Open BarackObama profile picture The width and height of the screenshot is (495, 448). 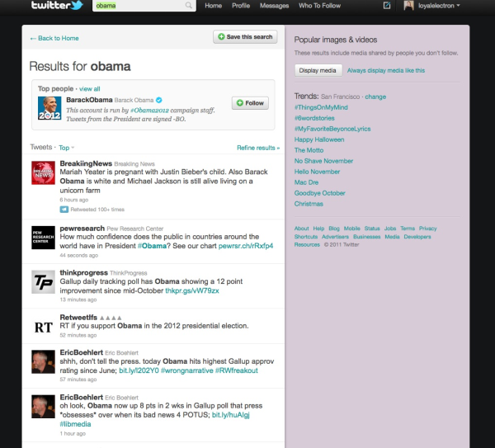49,108
